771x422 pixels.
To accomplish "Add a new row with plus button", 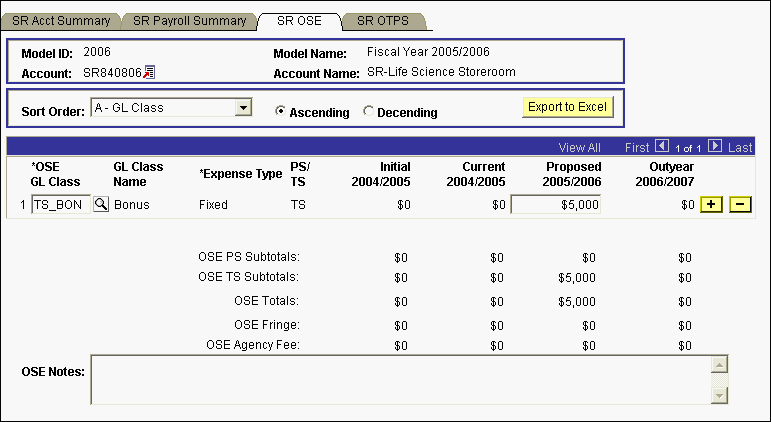I will 711,204.
